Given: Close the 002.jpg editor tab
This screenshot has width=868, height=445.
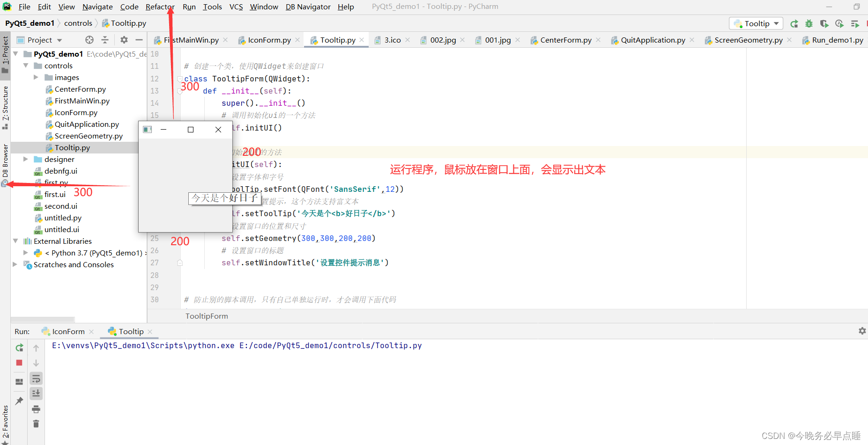Looking at the screenshot, I should point(462,40).
